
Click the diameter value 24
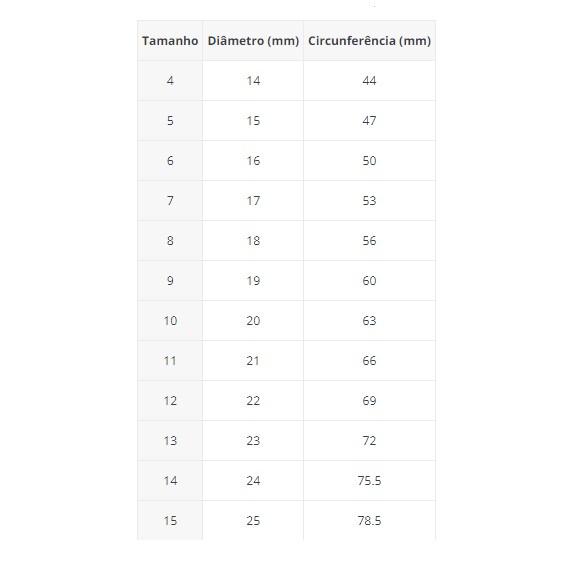(x=253, y=481)
